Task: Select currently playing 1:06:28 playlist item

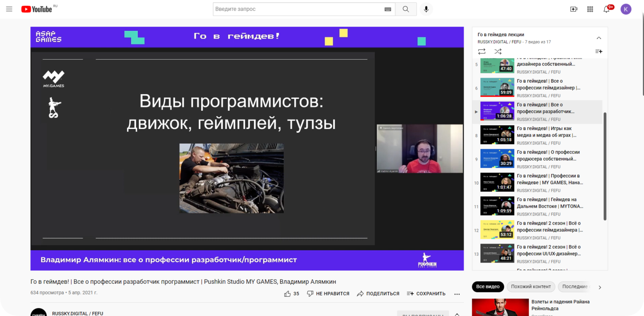Action: tap(538, 112)
